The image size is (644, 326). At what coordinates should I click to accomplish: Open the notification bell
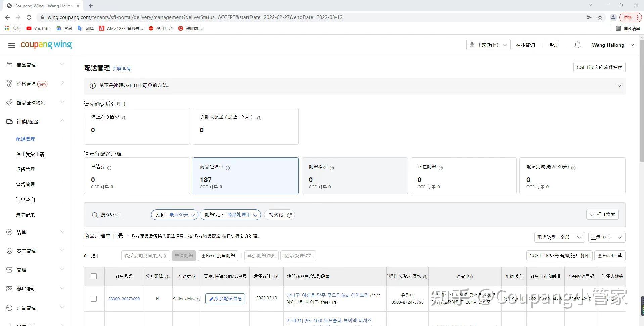click(577, 45)
